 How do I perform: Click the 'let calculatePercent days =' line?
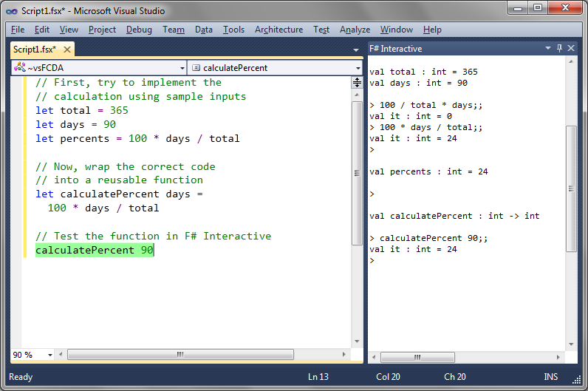coord(119,194)
